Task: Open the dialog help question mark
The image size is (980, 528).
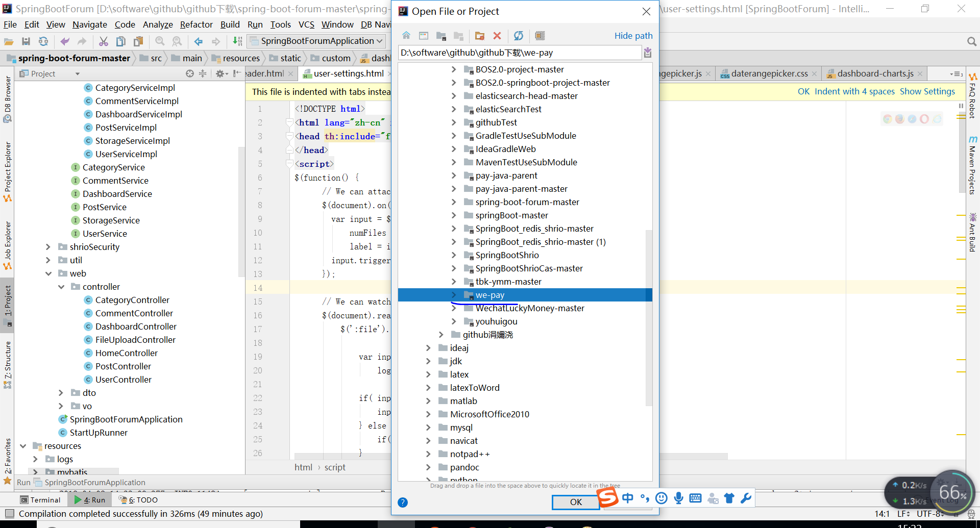Action: tap(403, 502)
